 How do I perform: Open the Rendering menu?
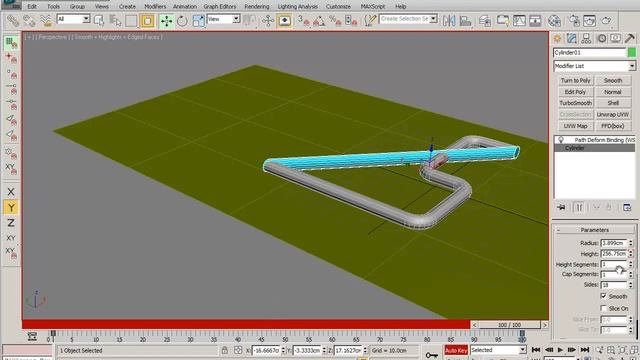[257, 7]
